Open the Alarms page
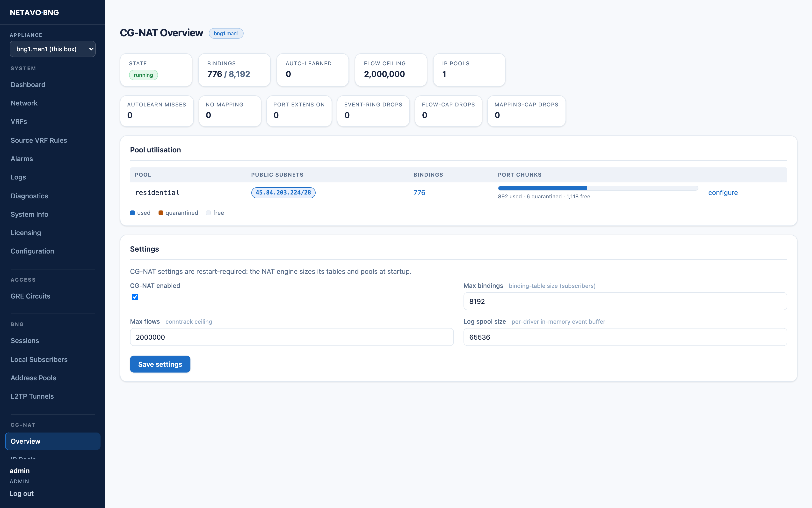812x508 pixels. click(x=22, y=159)
